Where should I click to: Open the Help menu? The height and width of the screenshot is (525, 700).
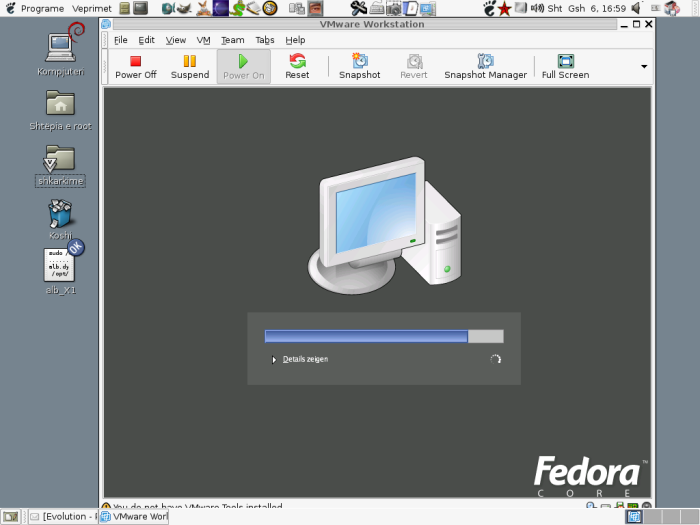295,40
